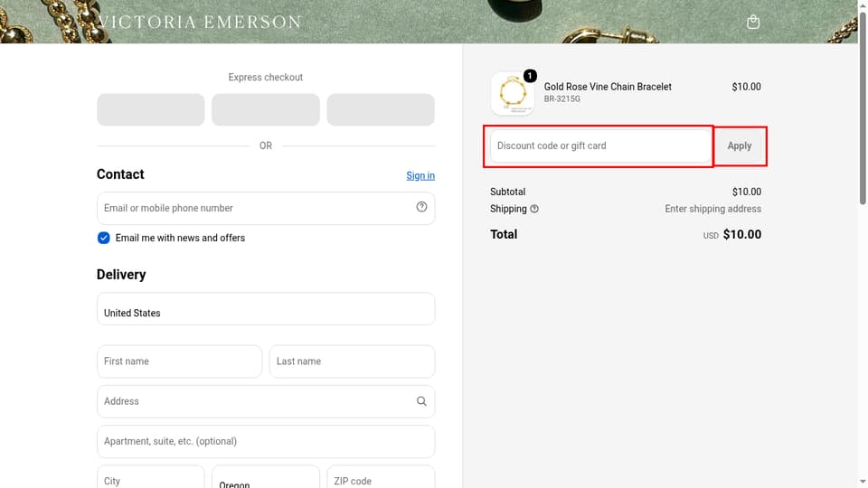This screenshot has height=488, width=868.
Task: Click the first express checkout button
Action: (x=151, y=109)
